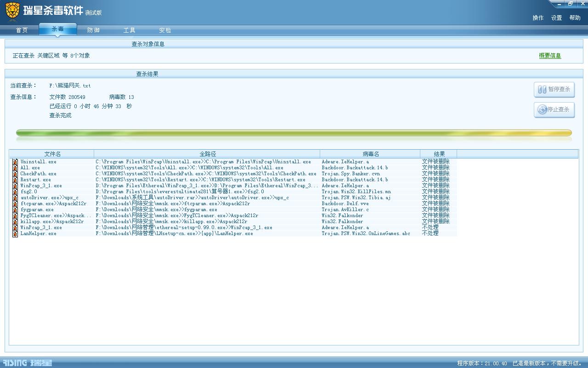
Task: Click the 已是最新版本 status message
Action: tap(547, 363)
